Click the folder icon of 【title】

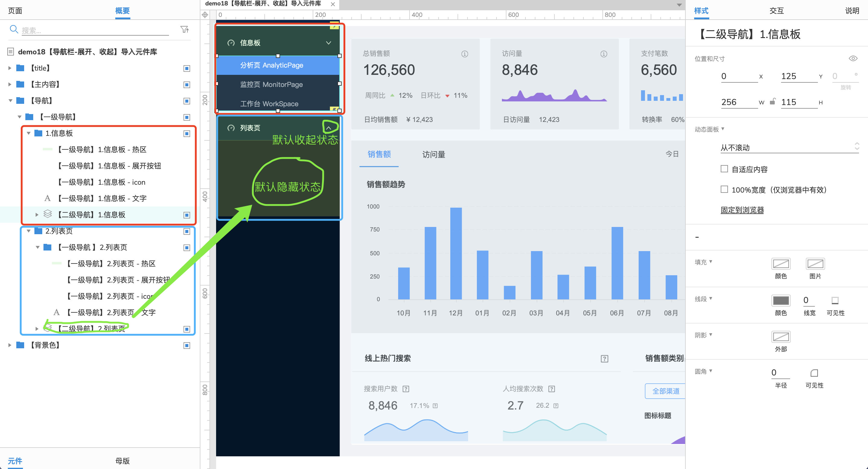tap(20, 68)
